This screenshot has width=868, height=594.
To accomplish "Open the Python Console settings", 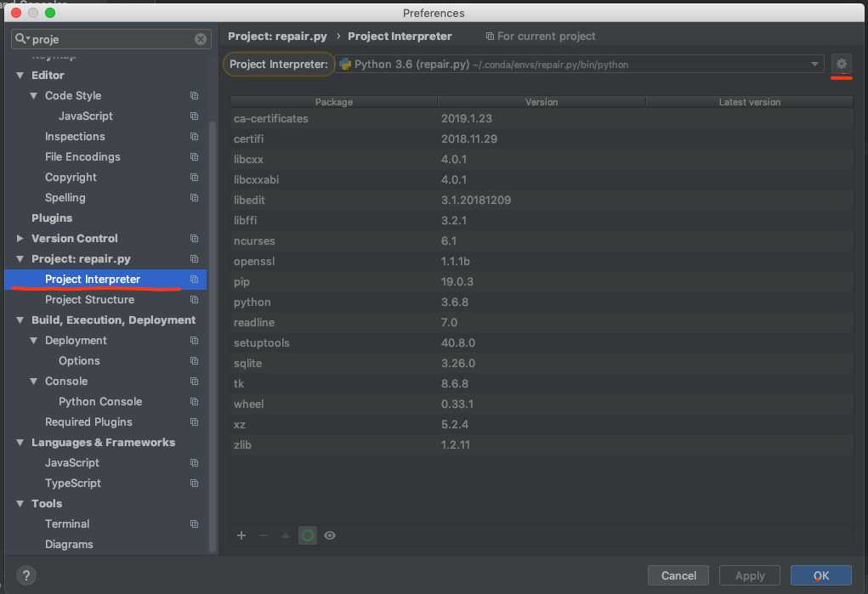I will click(100, 401).
